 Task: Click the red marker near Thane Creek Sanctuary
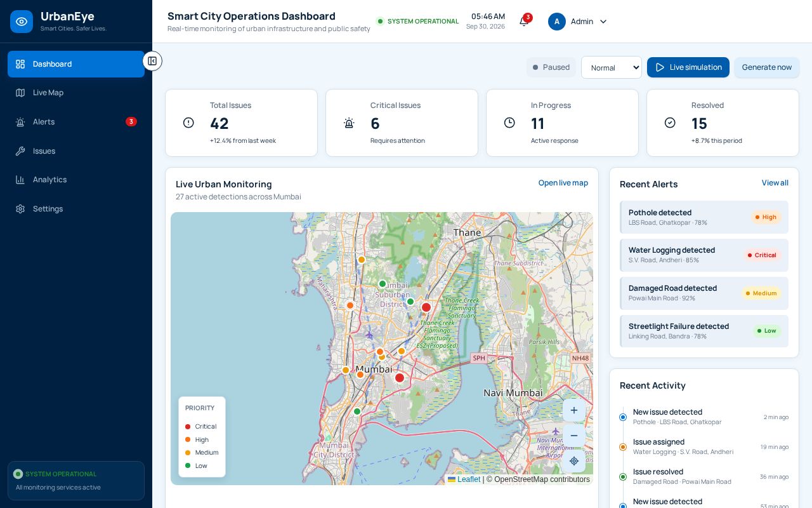426,307
